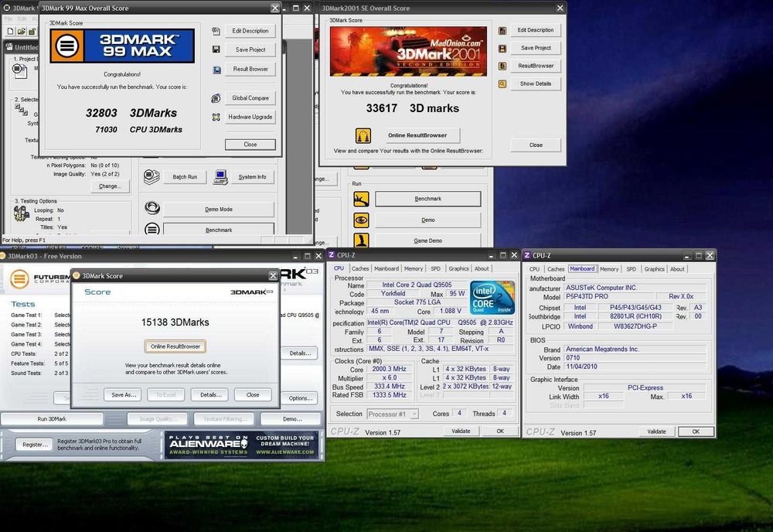Click Edit Description icon in 3DMark 99 dialog
The width and height of the screenshot is (773, 532).
216,31
